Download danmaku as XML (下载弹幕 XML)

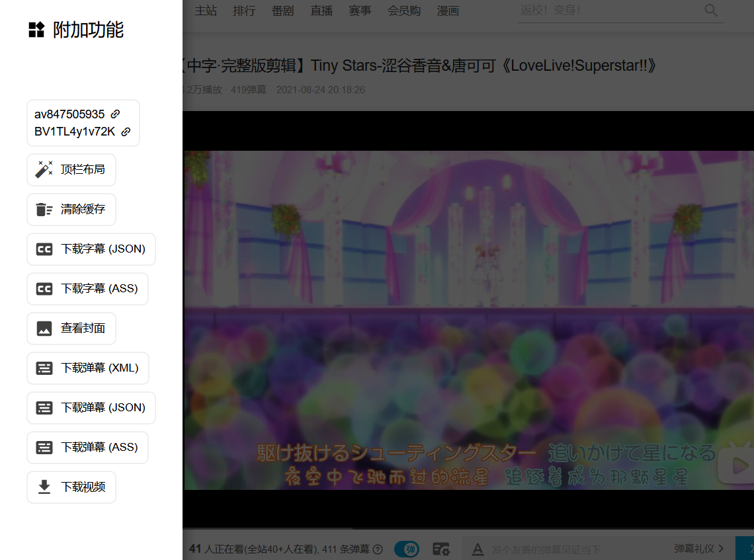tap(88, 368)
